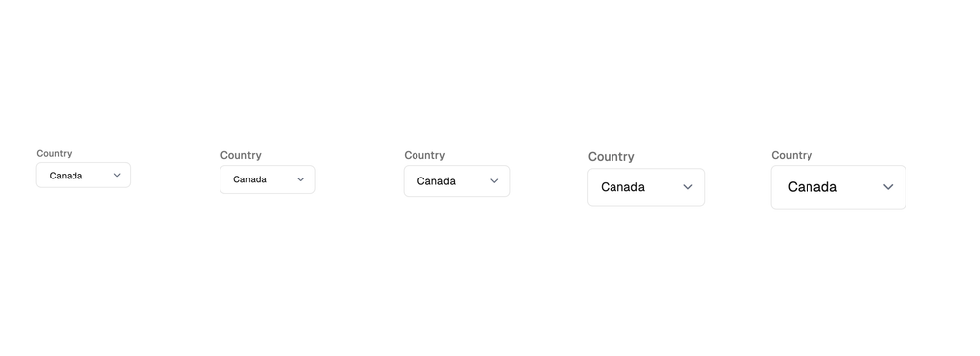Click the Country label above the smallest select
The width and height of the screenshot is (980, 356).
[54, 153]
